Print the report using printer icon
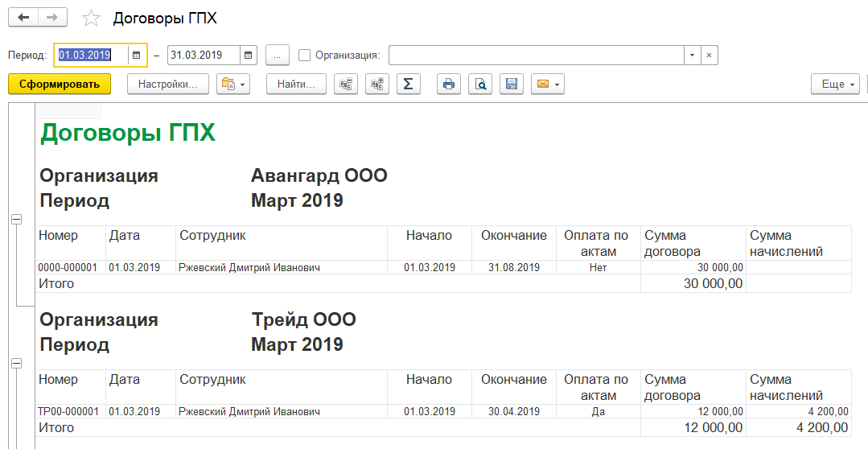The width and height of the screenshot is (868, 449). pos(449,84)
